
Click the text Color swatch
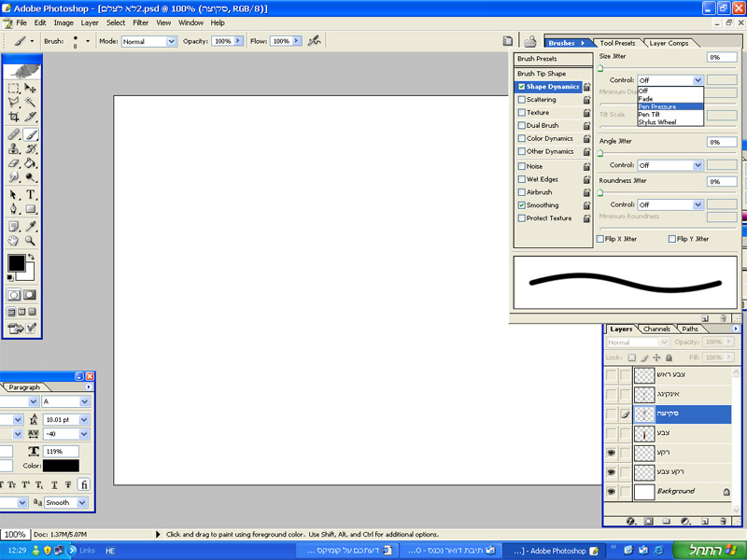pyautogui.click(x=61, y=465)
